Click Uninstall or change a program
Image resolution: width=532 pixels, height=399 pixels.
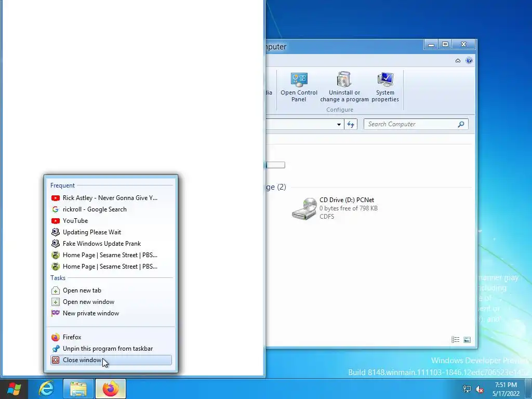344,87
